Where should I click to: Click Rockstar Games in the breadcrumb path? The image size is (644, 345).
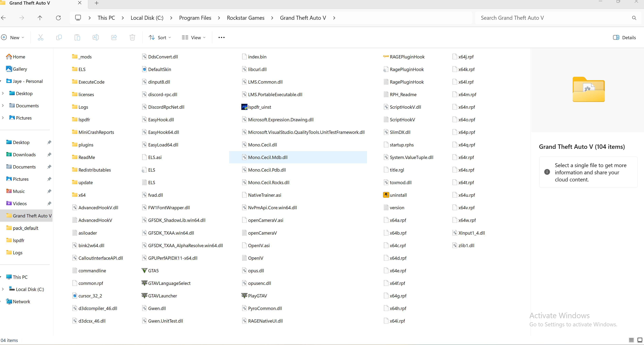coord(245,18)
